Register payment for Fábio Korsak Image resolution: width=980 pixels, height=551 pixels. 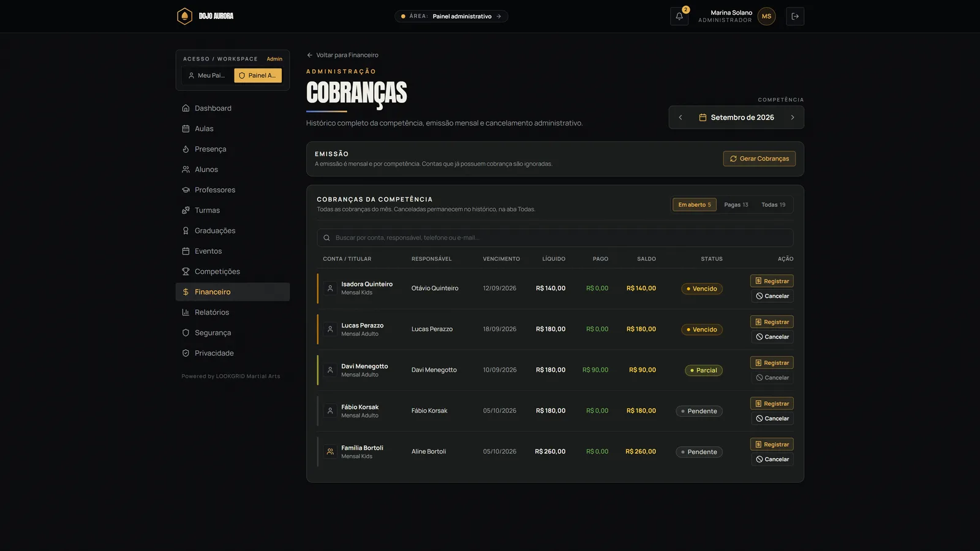(772, 403)
